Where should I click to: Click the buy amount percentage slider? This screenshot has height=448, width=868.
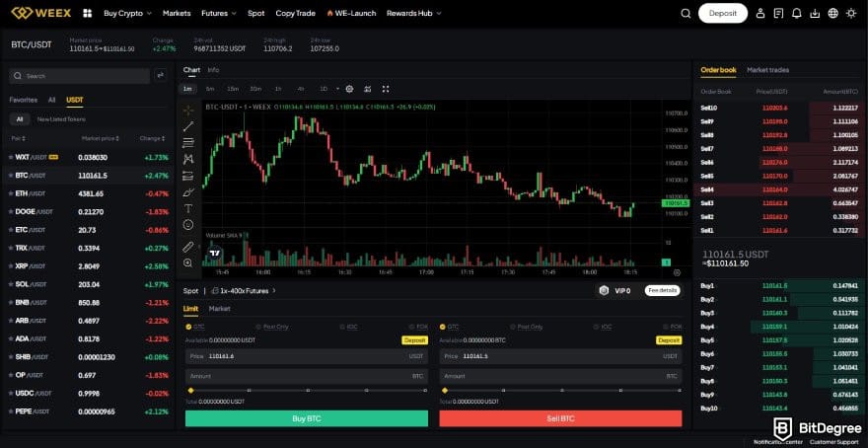pyautogui.click(x=308, y=391)
